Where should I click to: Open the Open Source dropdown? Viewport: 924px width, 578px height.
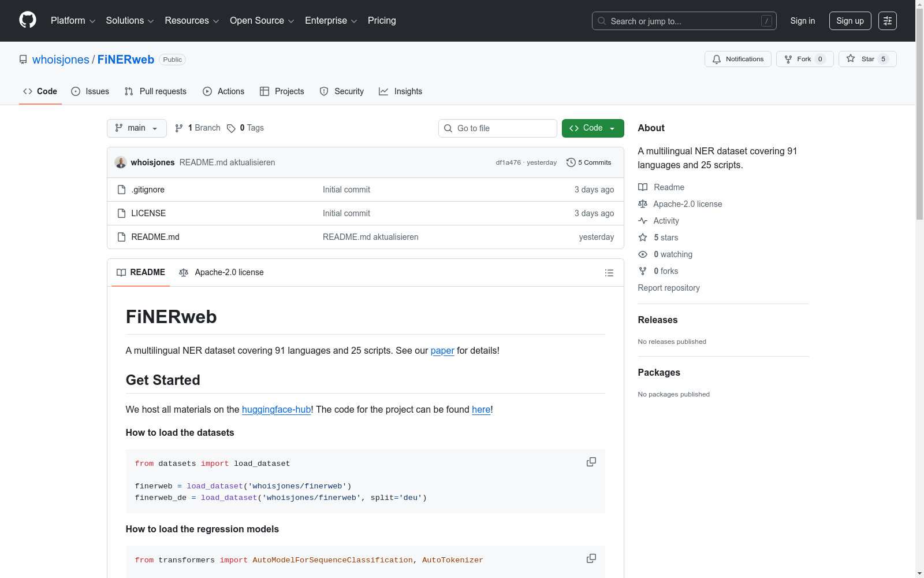(262, 21)
